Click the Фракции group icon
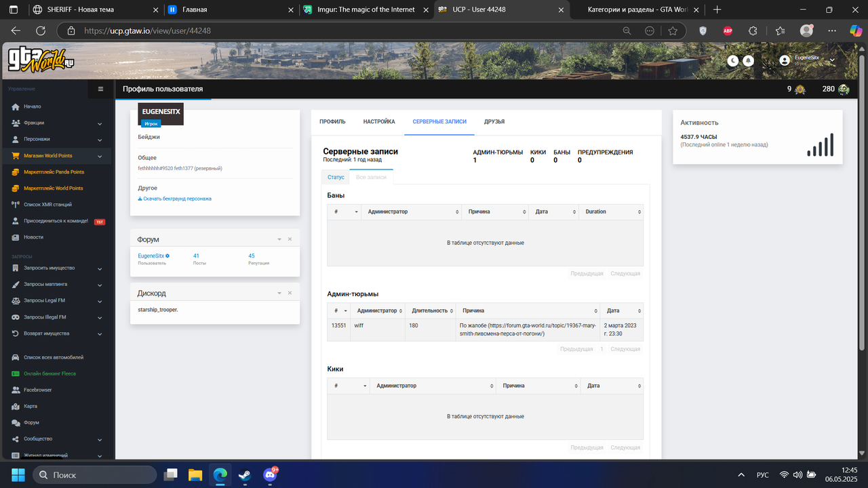This screenshot has height=488, width=868. (16, 123)
